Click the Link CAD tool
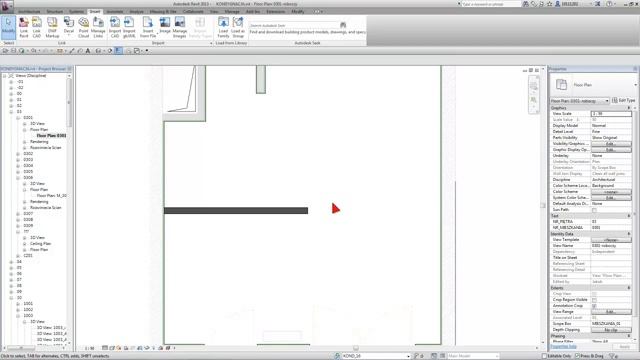 pyautogui.click(x=37, y=27)
